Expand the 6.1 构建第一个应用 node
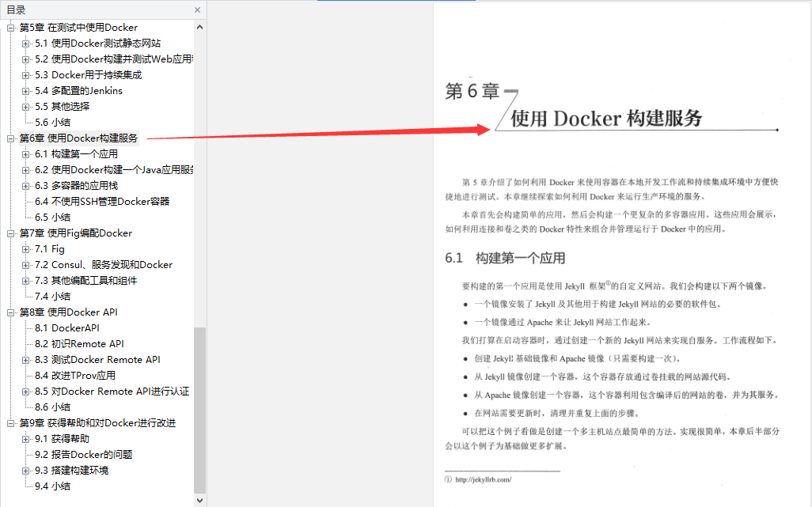Viewport: 812px width, 507px height. click(25, 154)
